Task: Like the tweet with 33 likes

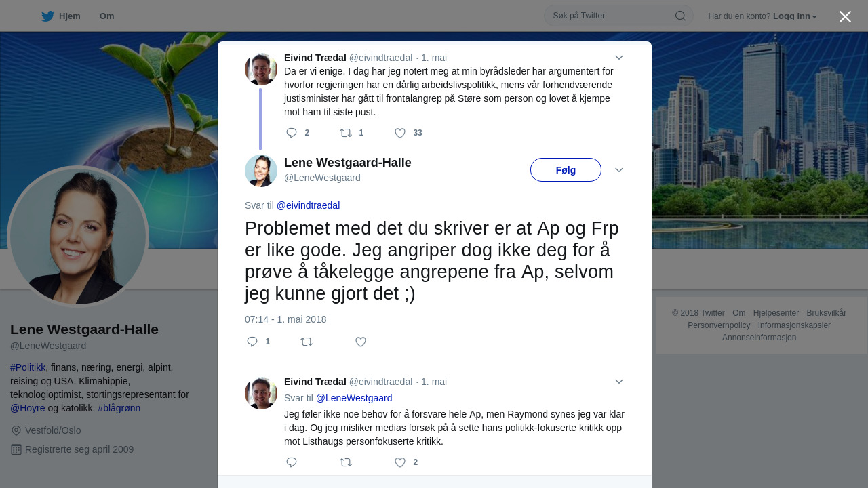Action: click(400, 133)
